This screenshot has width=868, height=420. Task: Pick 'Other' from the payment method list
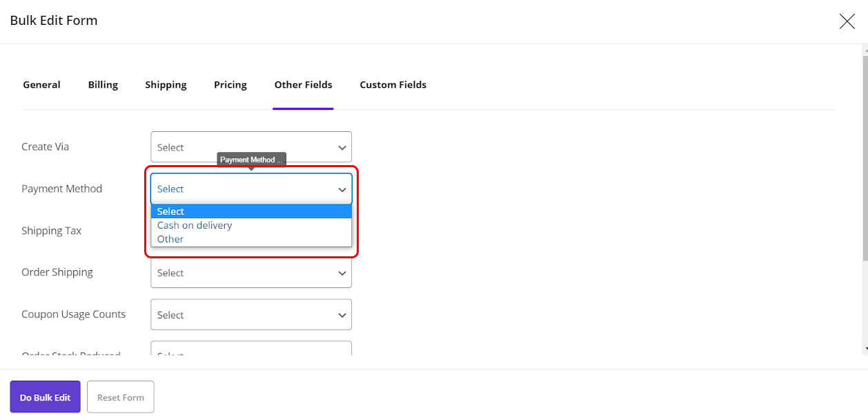(170, 239)
